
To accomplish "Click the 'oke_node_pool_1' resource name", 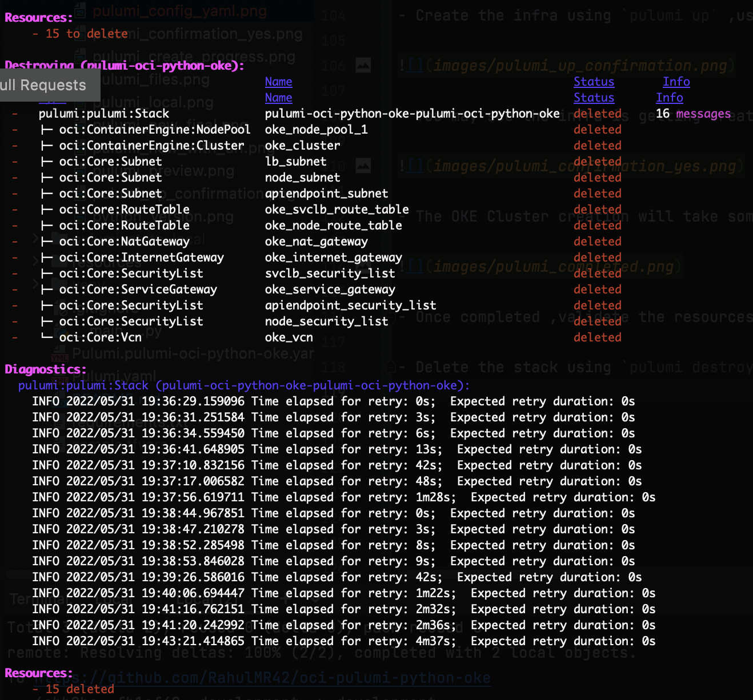I will pos(317,130).
